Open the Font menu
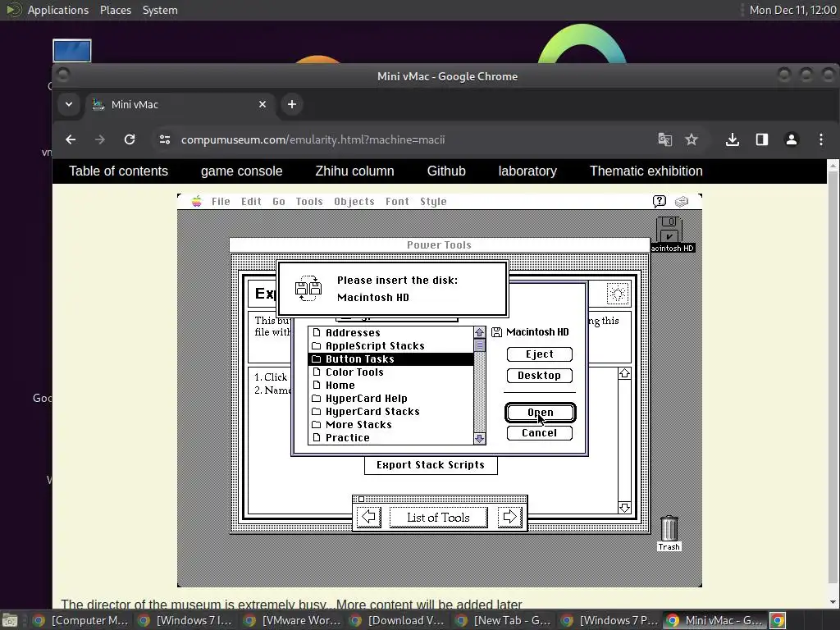 [397, 202]
